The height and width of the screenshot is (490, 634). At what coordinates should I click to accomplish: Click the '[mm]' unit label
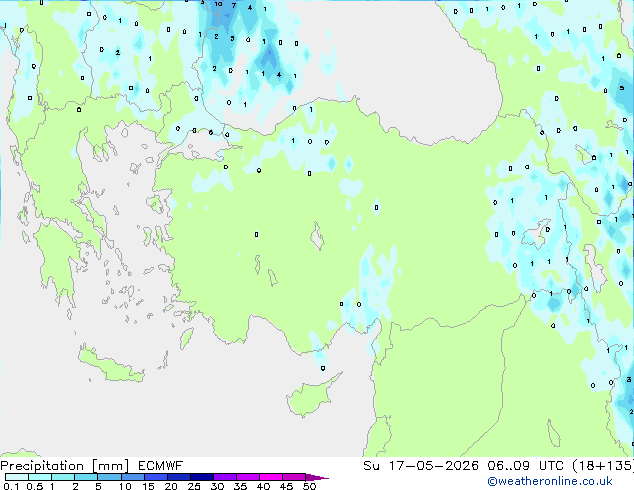110,466
